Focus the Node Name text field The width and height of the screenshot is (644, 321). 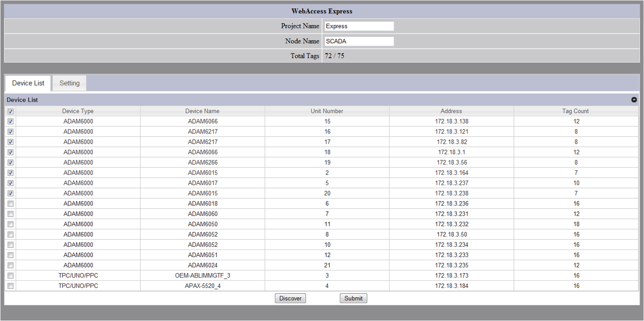click(358, 41)
